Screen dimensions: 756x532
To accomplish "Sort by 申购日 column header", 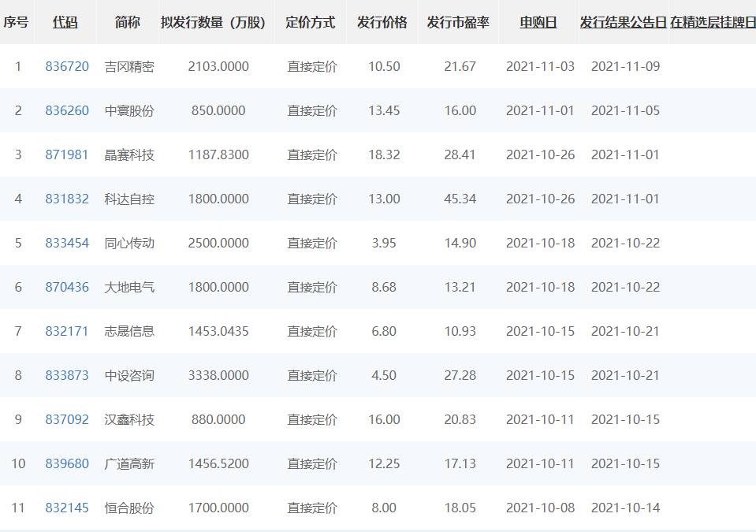I will tap(538, 23).
